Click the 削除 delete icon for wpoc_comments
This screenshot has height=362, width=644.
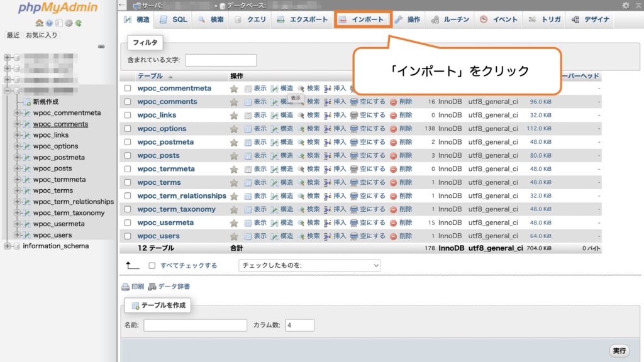[x=394, y=101]
